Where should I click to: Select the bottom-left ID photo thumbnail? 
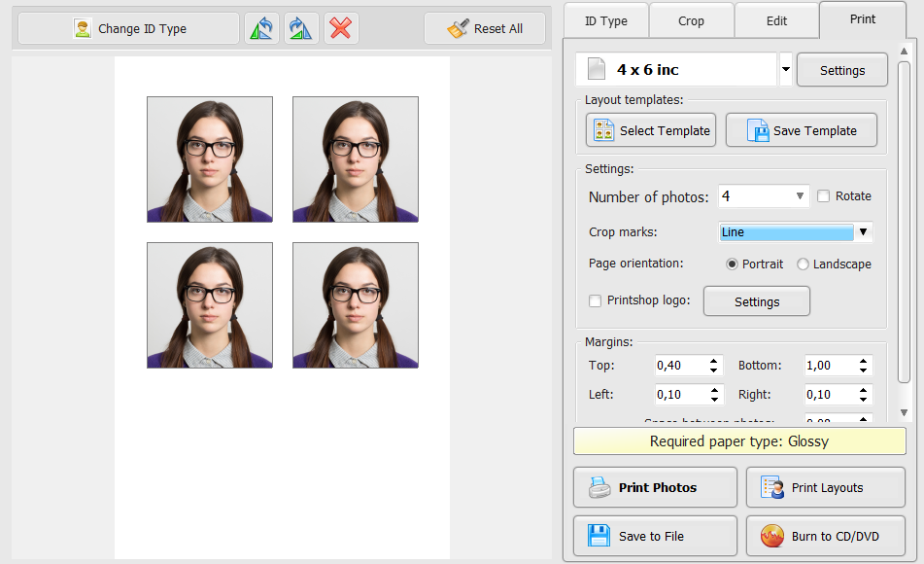[x=210, y=305]
